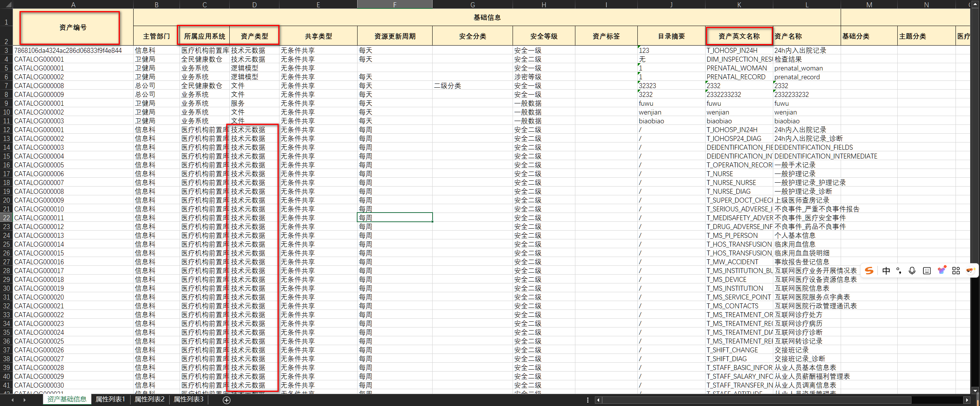Toggle the Chinese/English input mode button

[886, 271]
